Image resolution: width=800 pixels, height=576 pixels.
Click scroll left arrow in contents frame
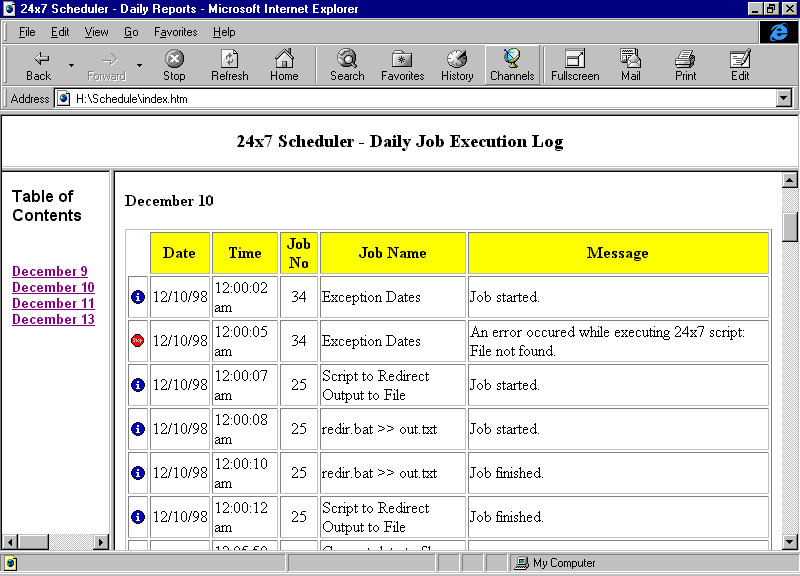coord(10,542)
